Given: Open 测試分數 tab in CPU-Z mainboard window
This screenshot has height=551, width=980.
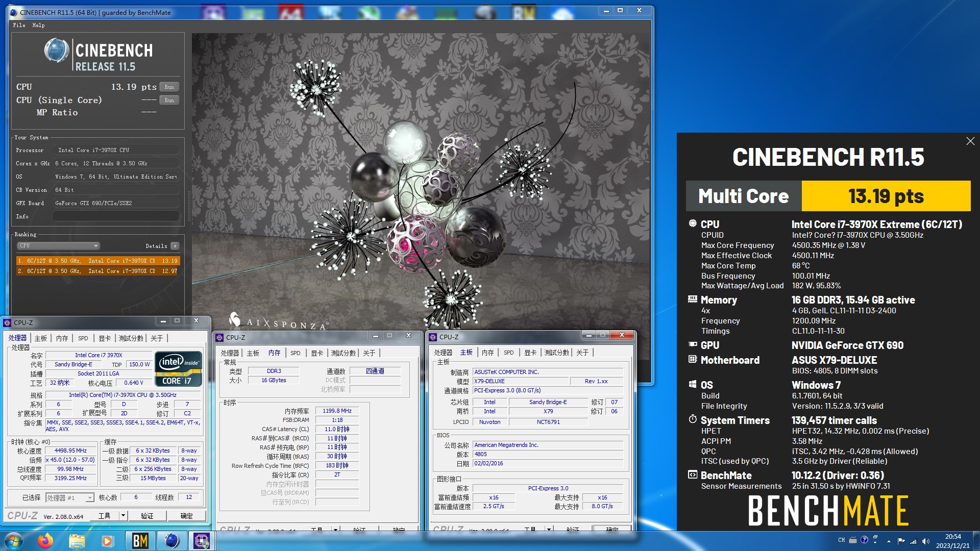Looking at the screenshot, I should coord(557,353).
